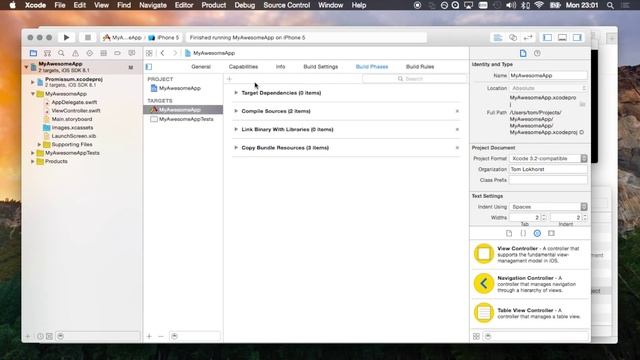The width and height of the screenshot is (640, 360).
Task: Open Location dropdown
Action: click(548, 88)
